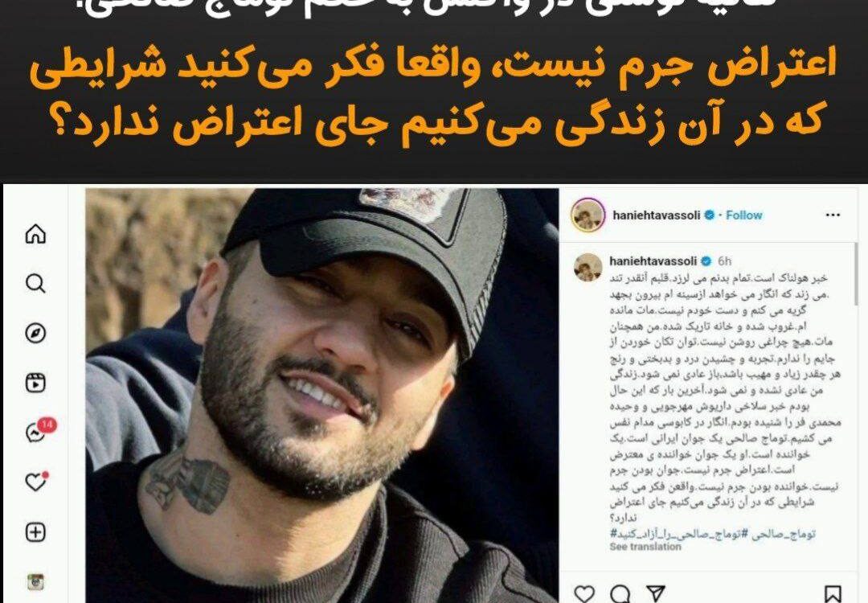Click the comments panel scrollbar
The image size is (868, 603).
coord(857,273)
